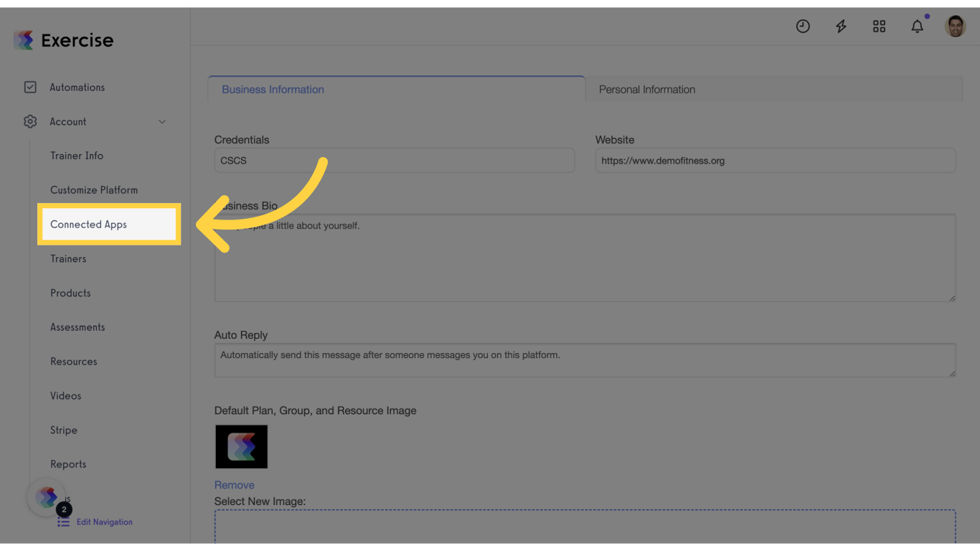Viewport: 980px width, 551px height.
Task: Click the Website URL field
Action: [x=775, y=160]
